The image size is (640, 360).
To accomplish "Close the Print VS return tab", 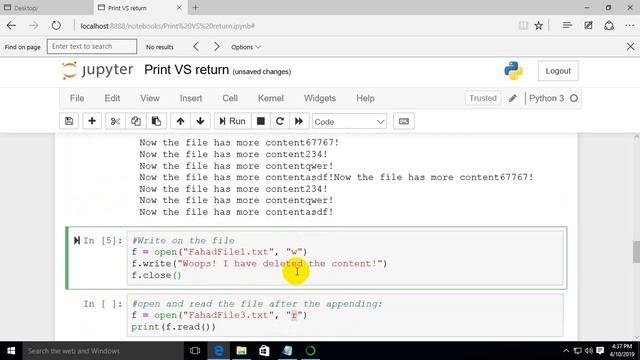I will pyautogui.click(x=179, y=8).
